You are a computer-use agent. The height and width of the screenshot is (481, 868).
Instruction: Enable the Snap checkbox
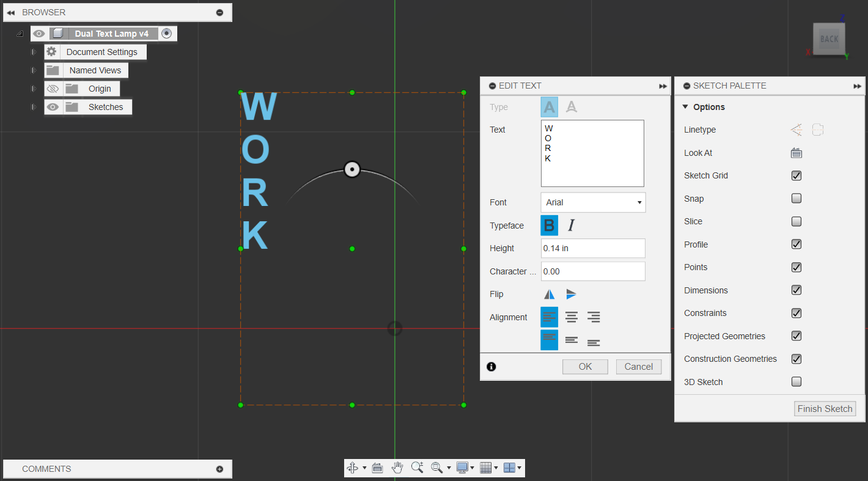(x=796, y=198)
